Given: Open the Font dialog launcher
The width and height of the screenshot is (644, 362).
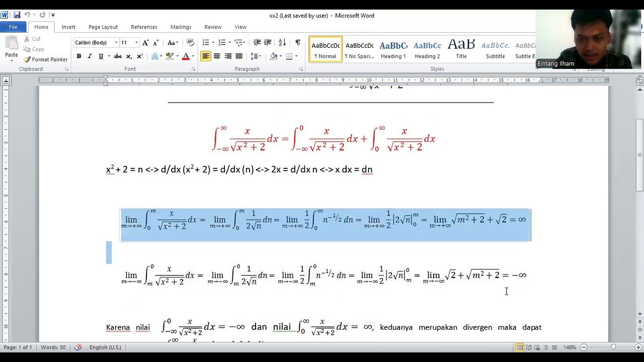Looking at the screenshot, I should (x=193, y=69).
